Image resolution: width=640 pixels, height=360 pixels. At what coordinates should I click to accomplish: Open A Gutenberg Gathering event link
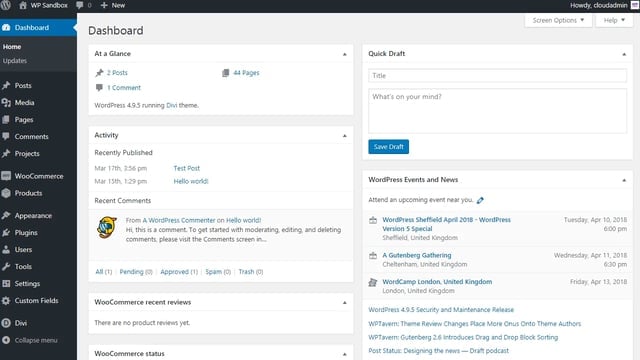(x=417, y=256)
